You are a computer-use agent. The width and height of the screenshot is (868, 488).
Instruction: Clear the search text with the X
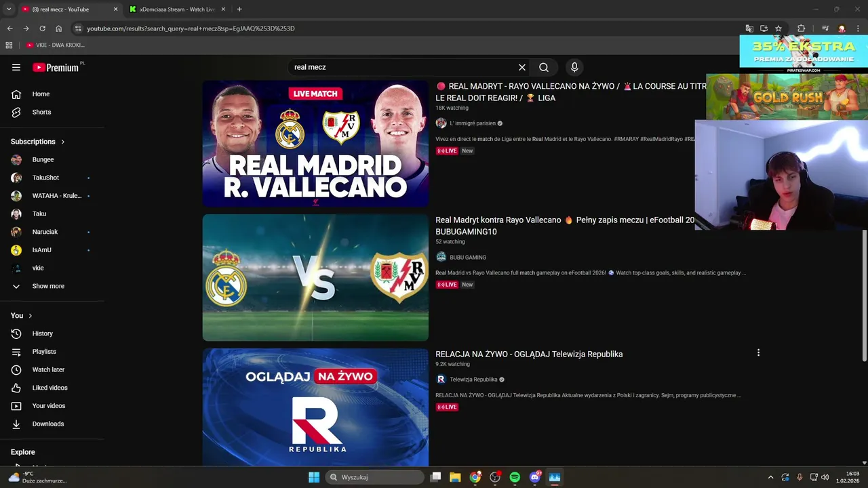point(522,67)
